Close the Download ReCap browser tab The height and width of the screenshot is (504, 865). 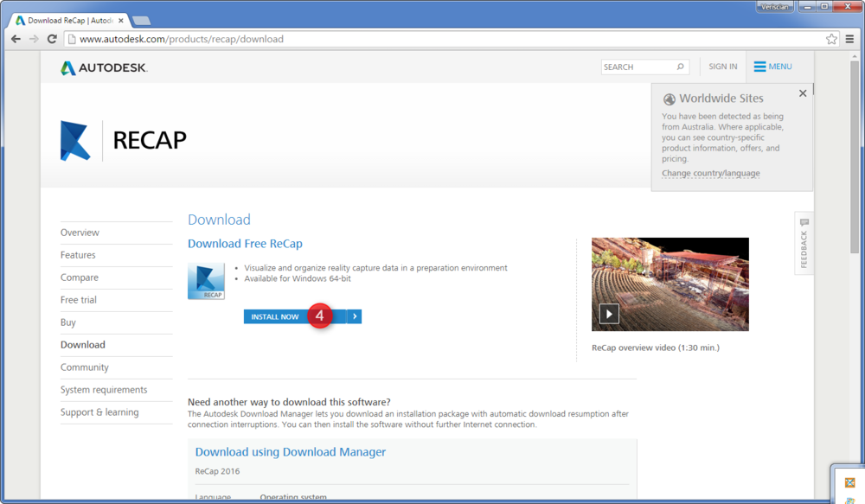[121, 21]
